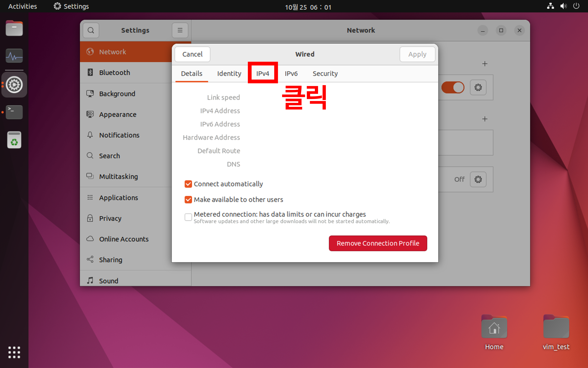Open the Settings hamburger menu
588x368 pixels.
pyautogui.click(x=180, y=30)
